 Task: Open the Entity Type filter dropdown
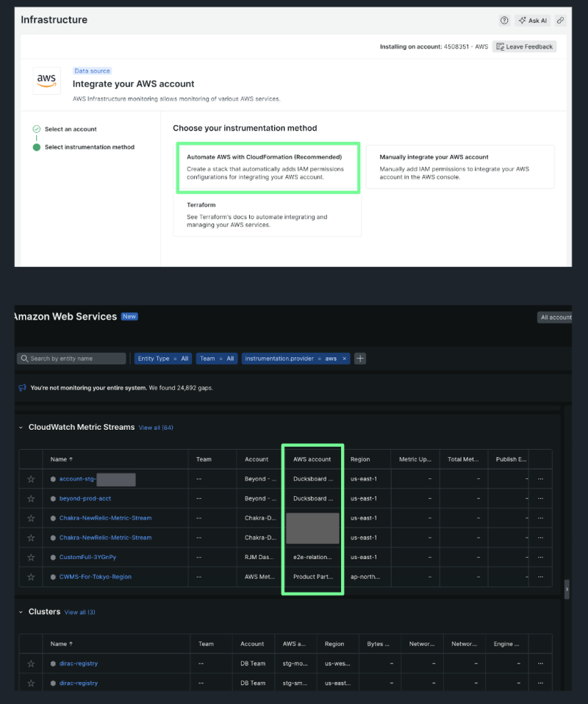(162, 358)
